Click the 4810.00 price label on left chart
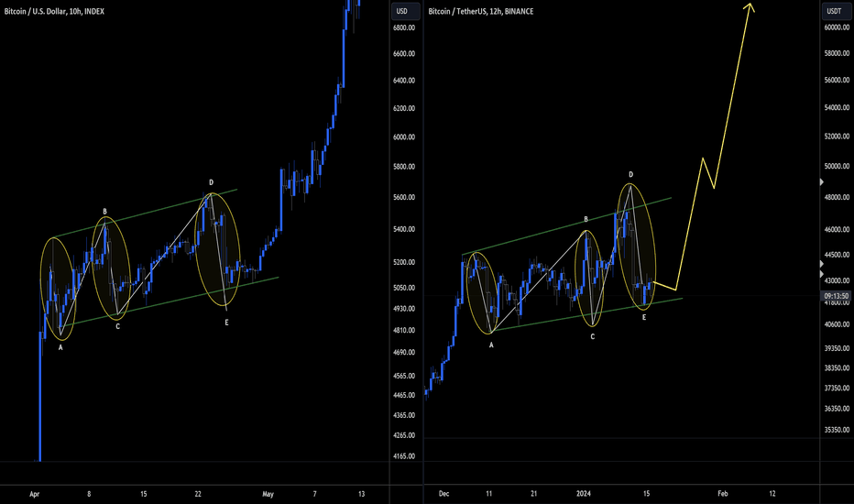 pos(404,330)
